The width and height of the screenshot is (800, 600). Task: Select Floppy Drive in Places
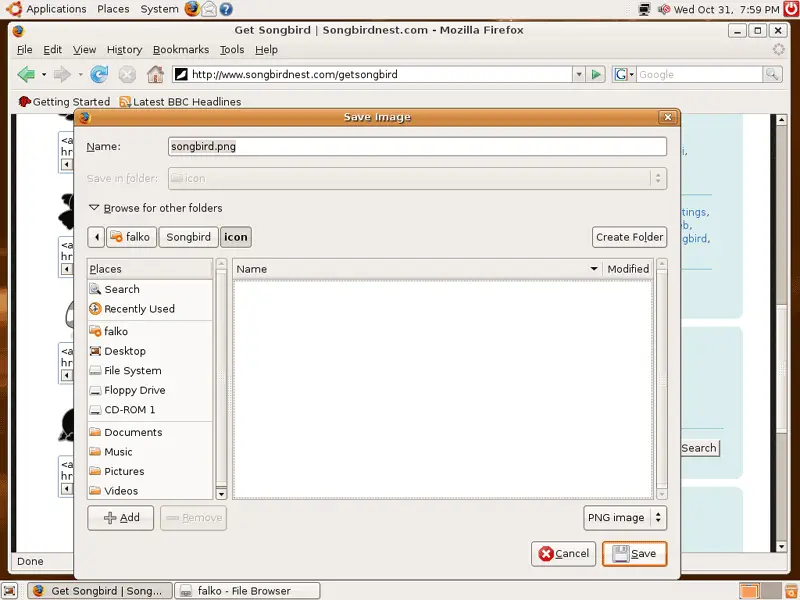coord(150,390)
